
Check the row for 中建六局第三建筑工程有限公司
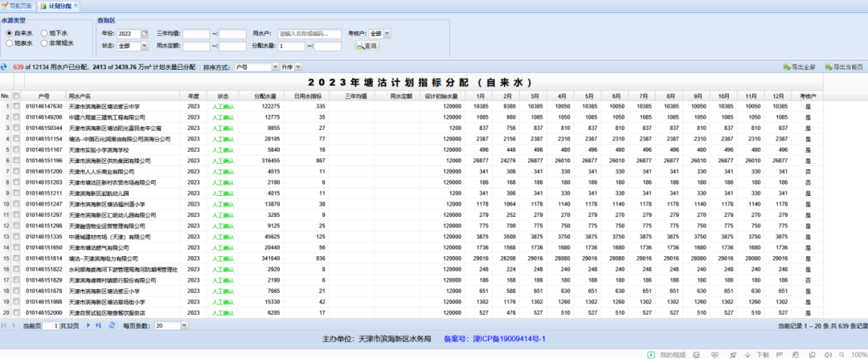pyautogui.click(x=16, y=117)
